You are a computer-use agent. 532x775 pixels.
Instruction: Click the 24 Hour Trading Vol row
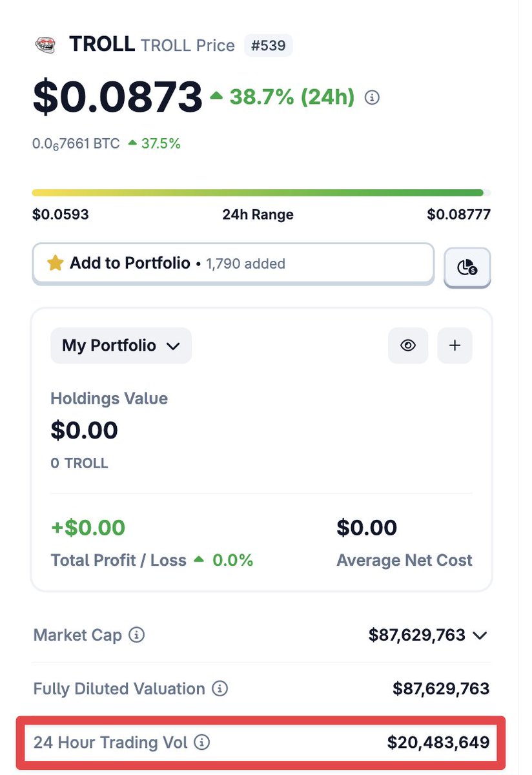261,743
